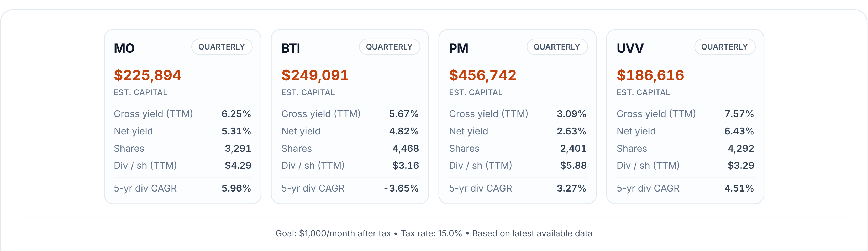The width and height of the screenshot is (868, 251).
Task: Select the UVV ticker title
Action: click(630, 48)
